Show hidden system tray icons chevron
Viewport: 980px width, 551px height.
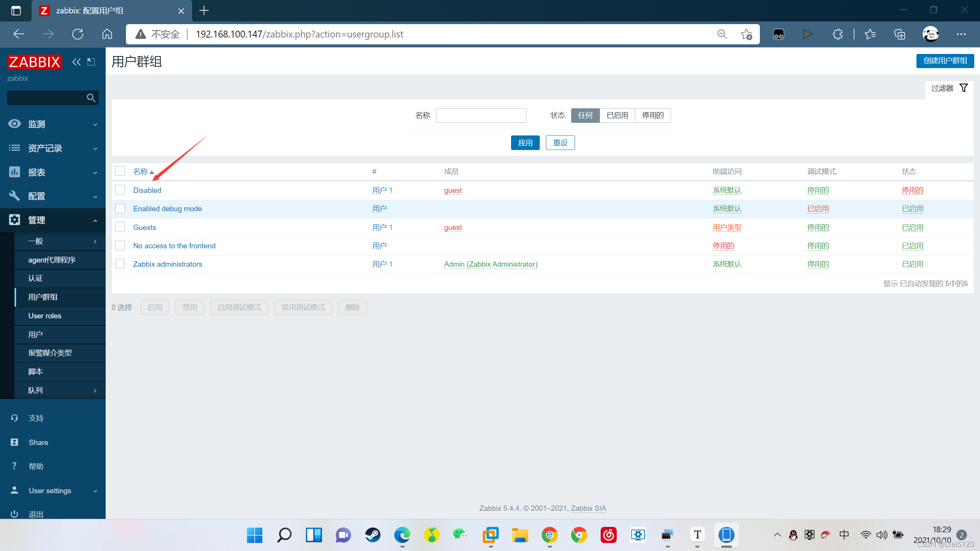tap(777, 535)
